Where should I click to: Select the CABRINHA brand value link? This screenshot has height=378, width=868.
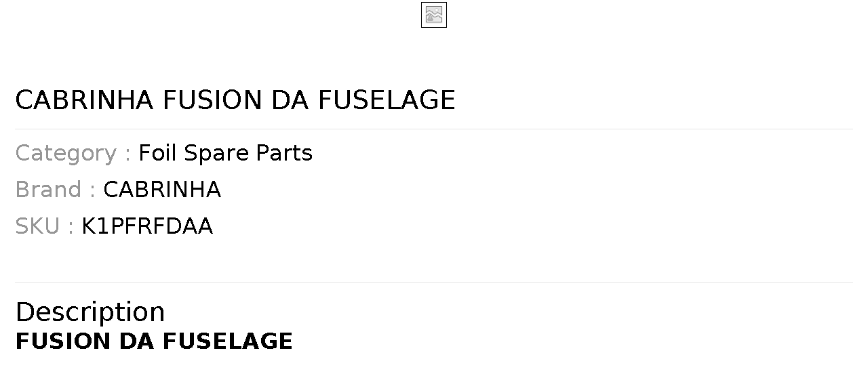pyautogui.click(x=162, y=190)
